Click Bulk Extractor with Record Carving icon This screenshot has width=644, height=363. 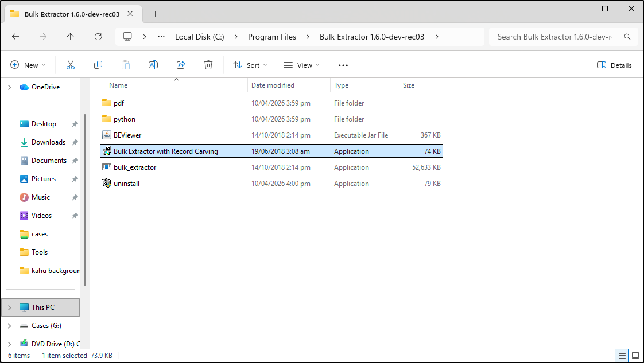pyautogui.click(x=107, y=151)
